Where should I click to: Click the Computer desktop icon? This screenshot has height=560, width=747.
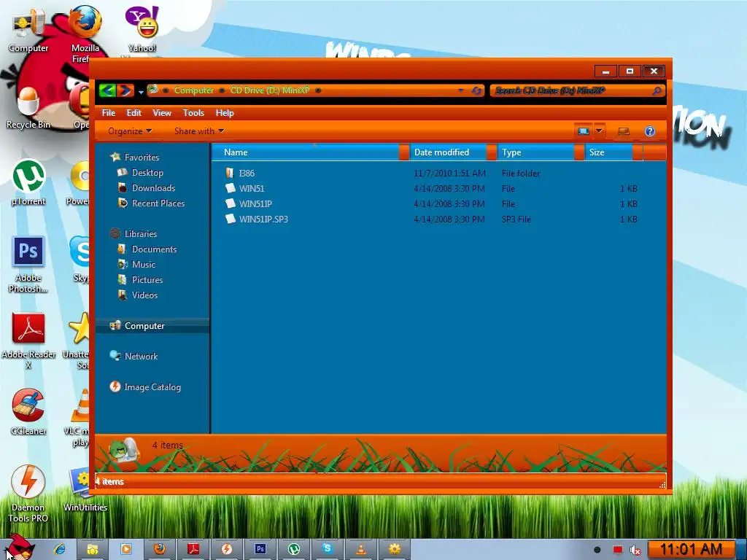(28, 29)
